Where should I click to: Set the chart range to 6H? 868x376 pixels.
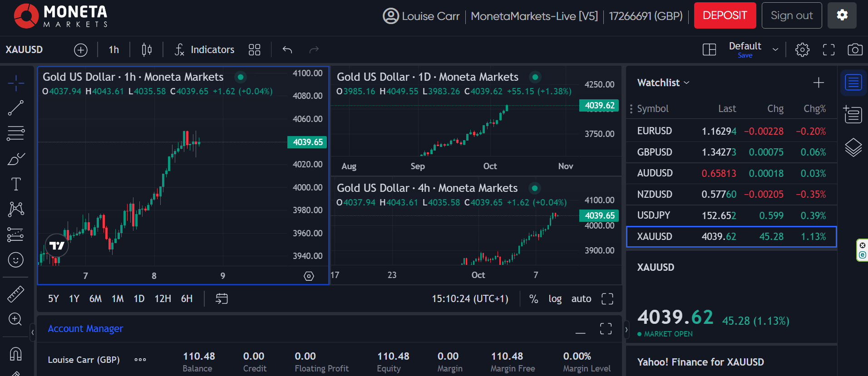click(187, 299)
